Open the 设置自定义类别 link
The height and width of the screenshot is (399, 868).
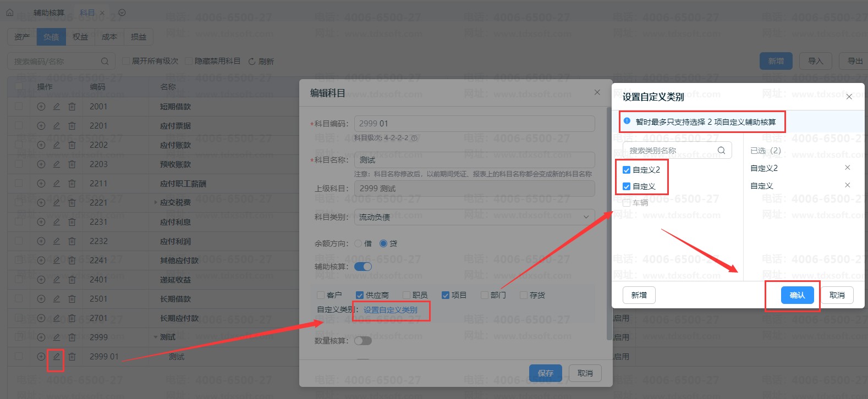[x=390, y=310]
